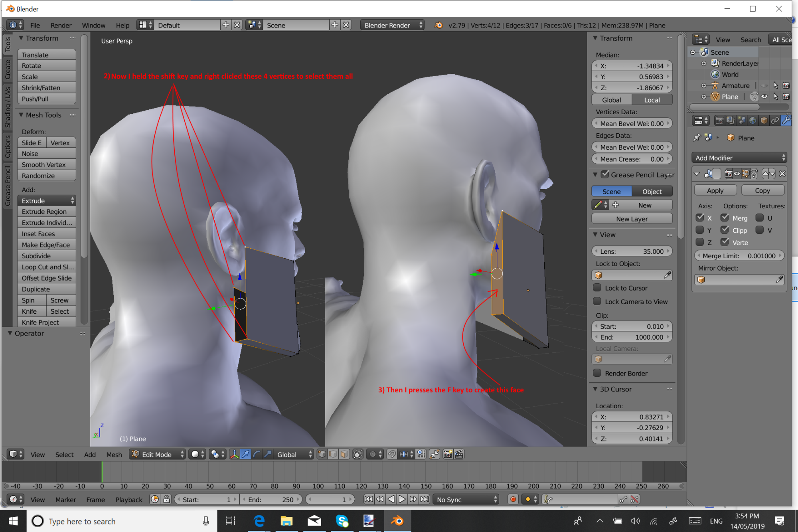798x532 pixels.
Task: Toggle Mirror modifier edit mode display
Action: pyautogui.click(x=745, y=174)
